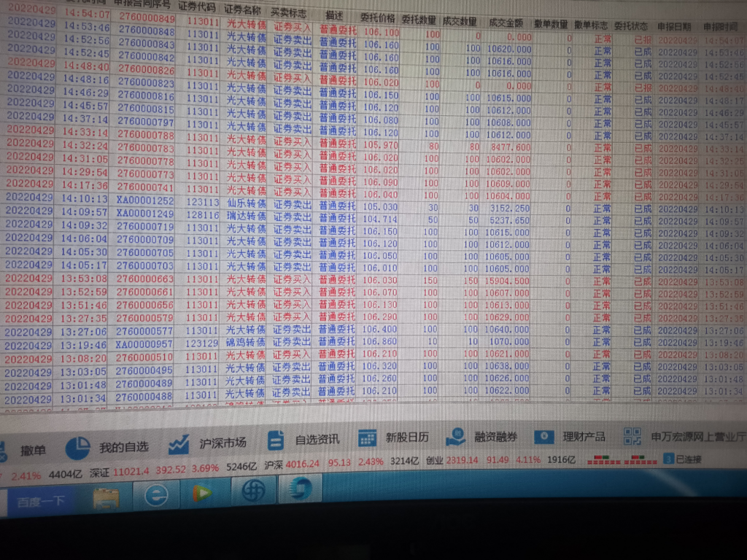747x560 pixels.
Task: Sort by the 委托价格 column header
Action: pos(377,18)
